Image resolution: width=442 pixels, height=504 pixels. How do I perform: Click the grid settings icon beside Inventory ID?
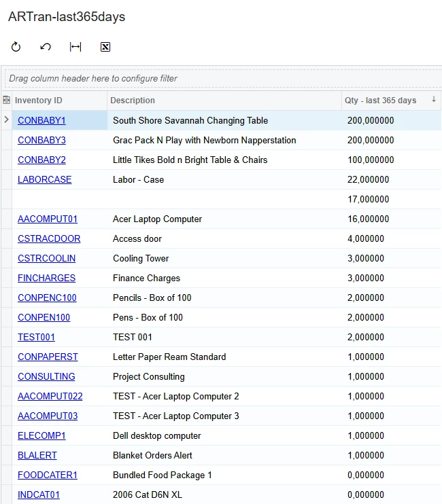click(6, 101)
